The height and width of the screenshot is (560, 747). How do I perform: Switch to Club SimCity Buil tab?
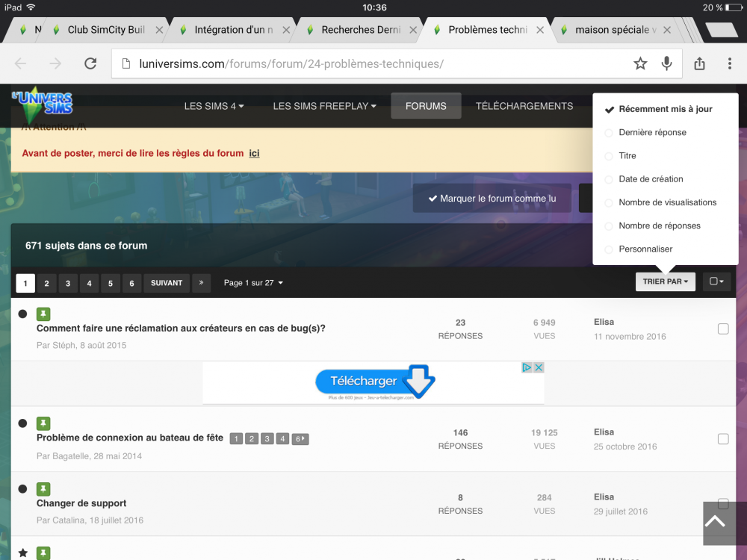(x=106, y=30)
